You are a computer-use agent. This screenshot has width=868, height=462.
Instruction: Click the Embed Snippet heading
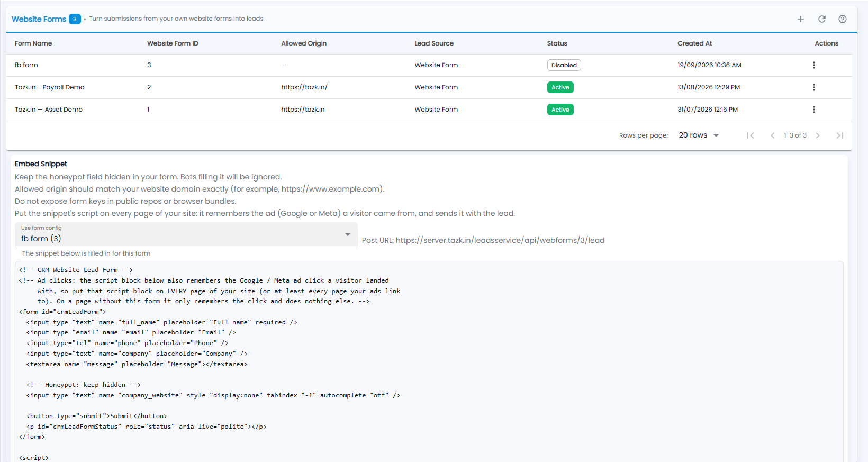[x=41, y=164]
